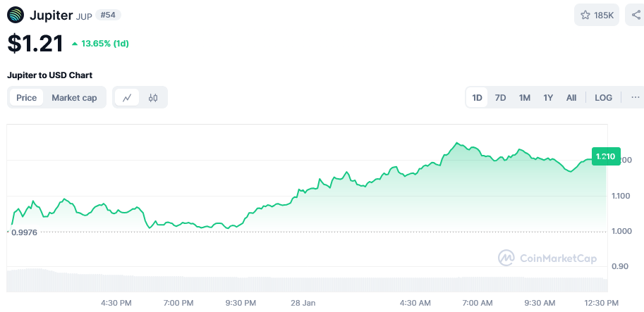
Task: Click the 13.65% (1d) change indicator
Action: pos(101,44)
